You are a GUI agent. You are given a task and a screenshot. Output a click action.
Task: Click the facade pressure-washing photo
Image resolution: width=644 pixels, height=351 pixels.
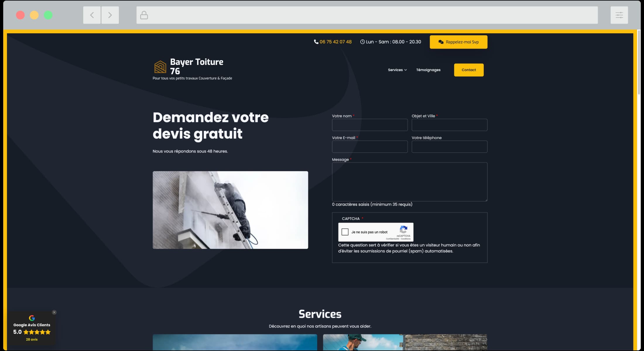tap(230, 210)
